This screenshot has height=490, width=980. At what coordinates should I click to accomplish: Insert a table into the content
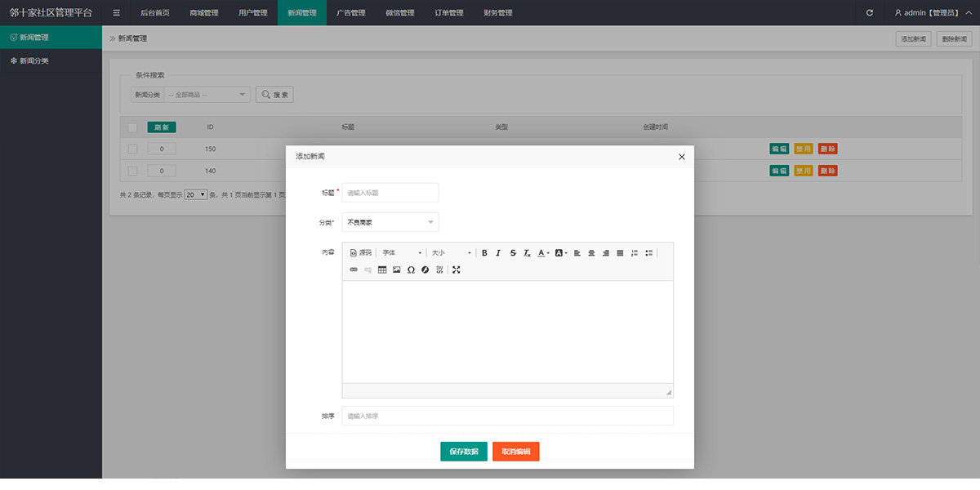coord(382,269)
